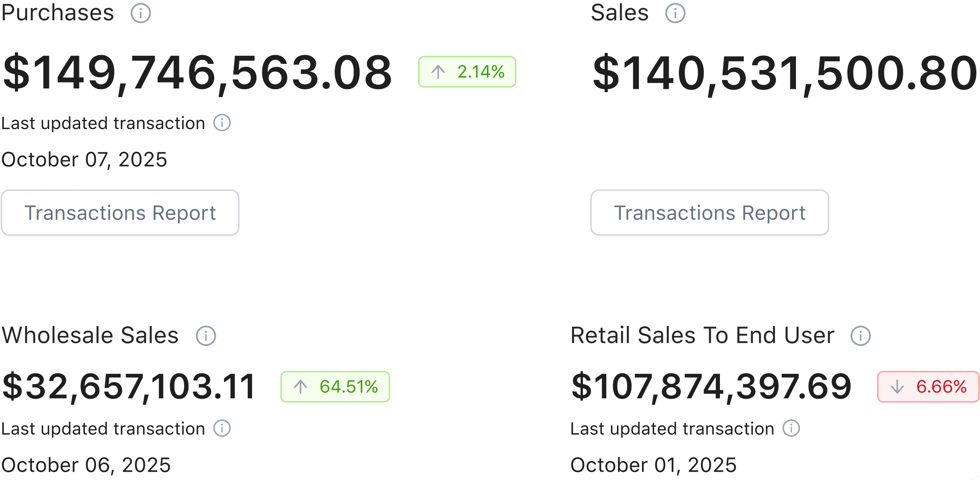This screenshot has height=480, width=980.
Task: Click info icon beside Sales heading
Action: (675, 13)
